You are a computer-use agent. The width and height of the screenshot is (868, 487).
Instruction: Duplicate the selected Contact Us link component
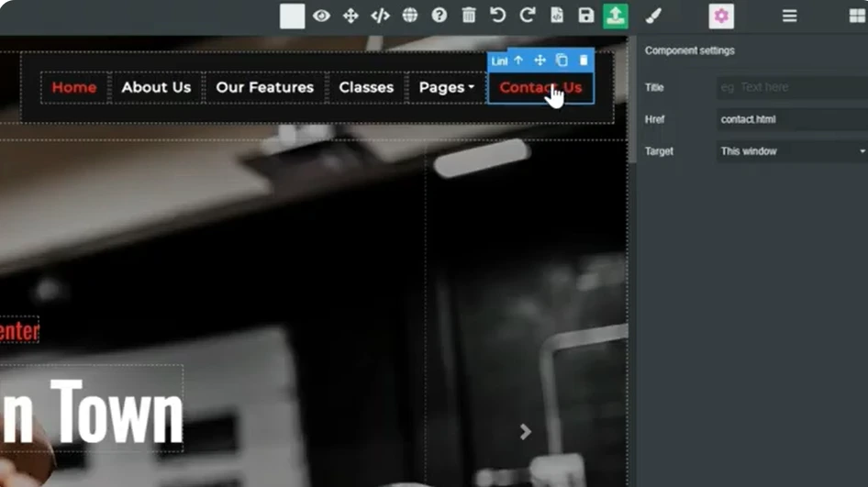[562, 61]
